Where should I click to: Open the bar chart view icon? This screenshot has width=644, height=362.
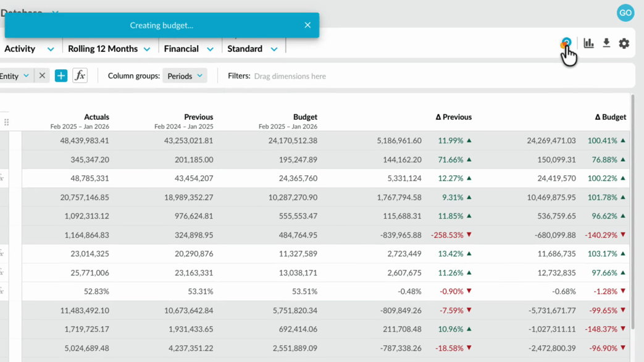coord(588,43)
